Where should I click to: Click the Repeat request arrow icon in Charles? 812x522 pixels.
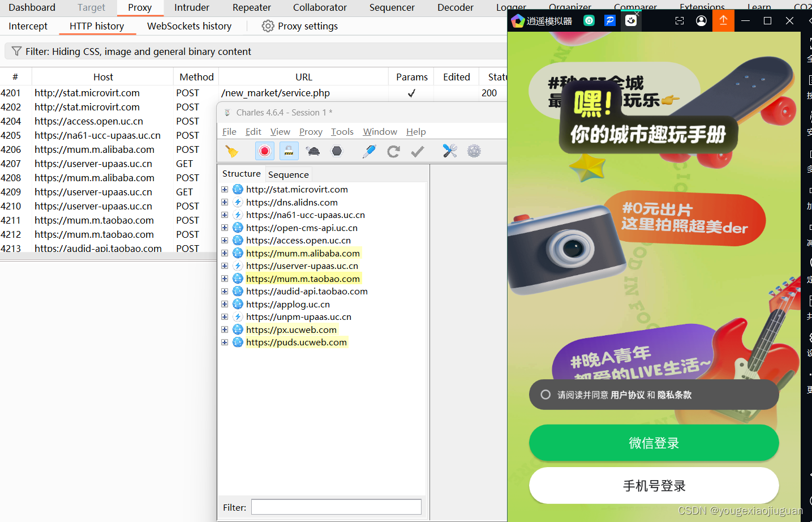393,151
